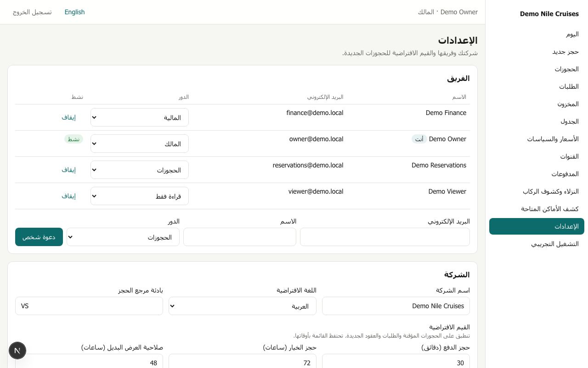This screenshot has width=588, height=368.
Task: Open كشف الأماكن المتاحة page
Action: 537,209
